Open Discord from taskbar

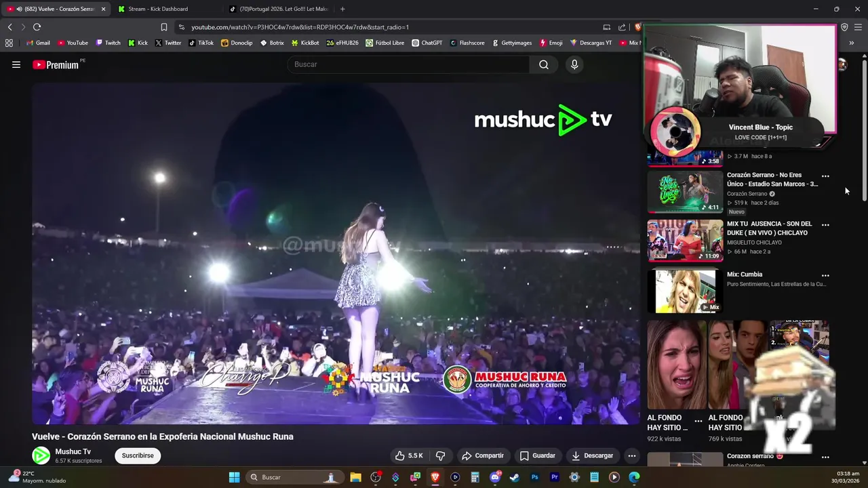tap(495, 477)
